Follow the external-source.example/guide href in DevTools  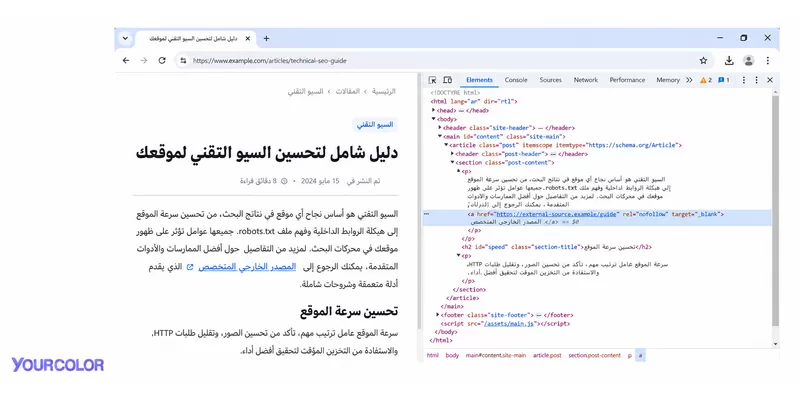point(557,214)
